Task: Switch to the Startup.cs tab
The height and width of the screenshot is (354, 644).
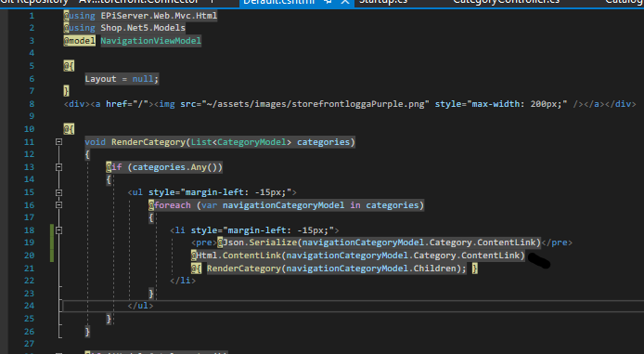Action: [383, 2]
